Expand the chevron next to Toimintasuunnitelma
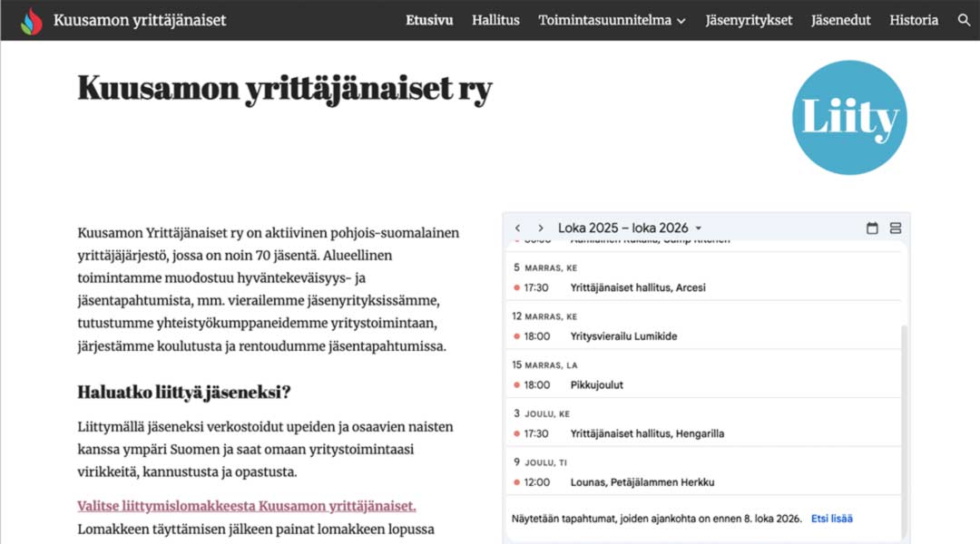 [683, 20]
